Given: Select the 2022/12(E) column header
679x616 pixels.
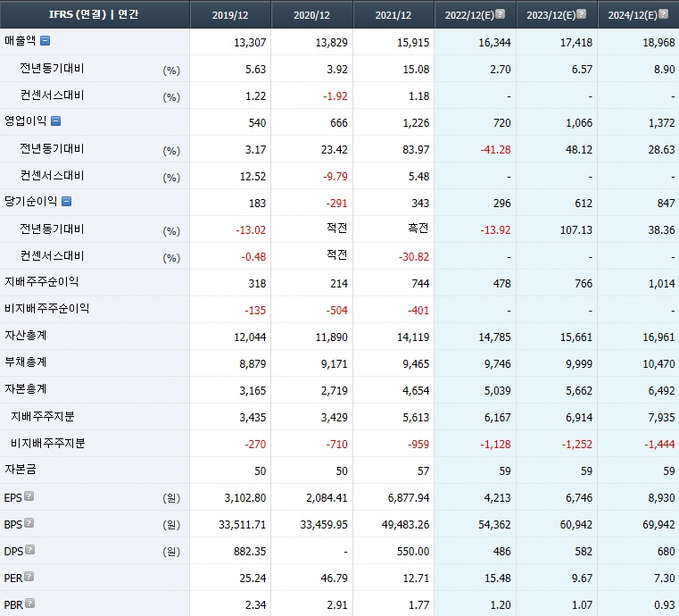Looking at the screenshot, I should [x=475, y=14].
